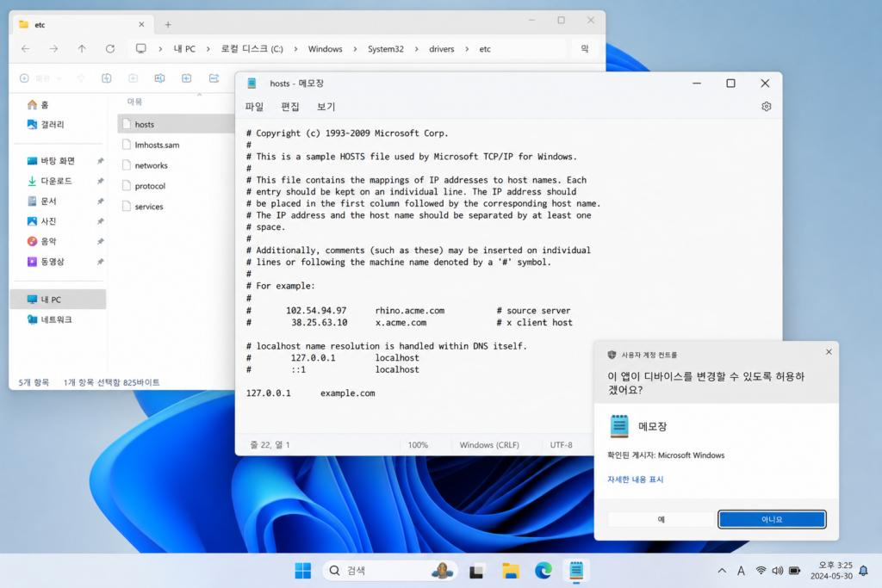Expand chevron after Windows breadcrumb
Viewport: 882px width, 588px height.
(x=355, y=49)
